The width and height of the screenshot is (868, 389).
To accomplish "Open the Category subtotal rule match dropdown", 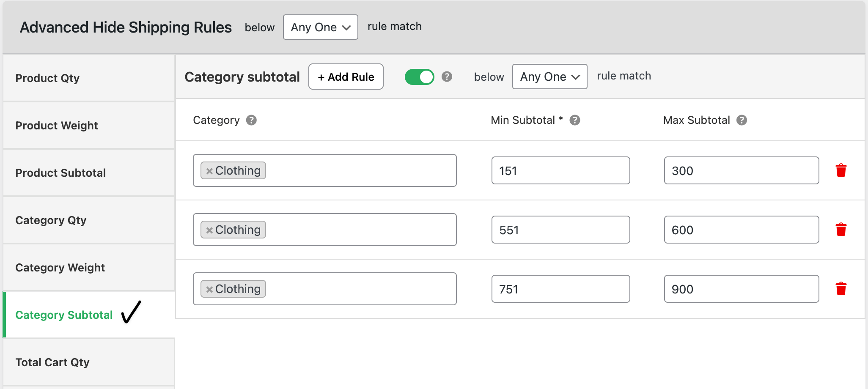I will tap(549, 77).
